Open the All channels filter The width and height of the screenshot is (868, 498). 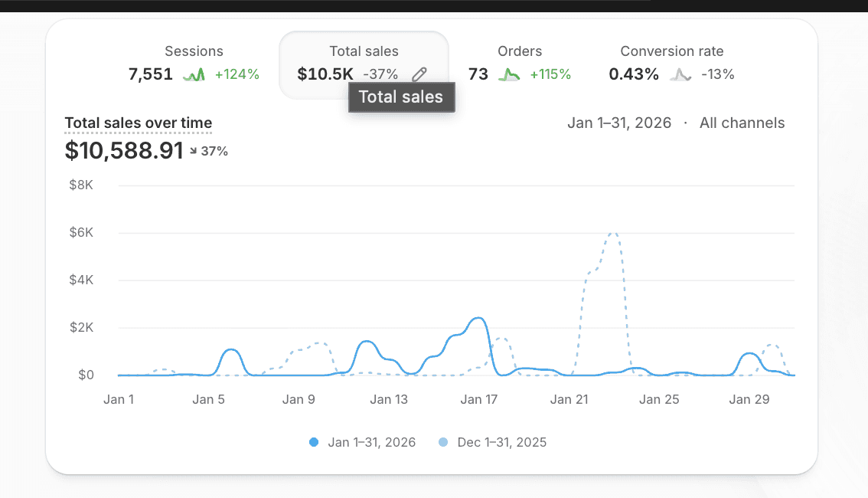coord(742,123)
